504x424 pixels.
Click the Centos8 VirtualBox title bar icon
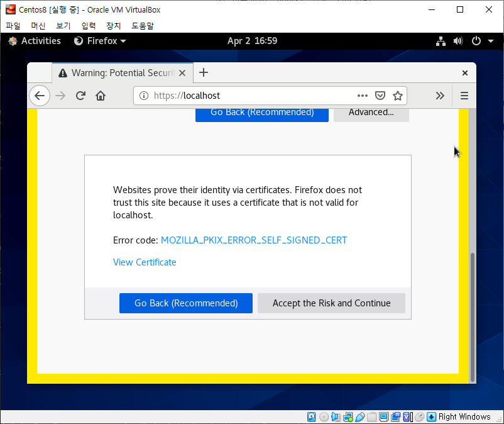[x=11, y=9]
